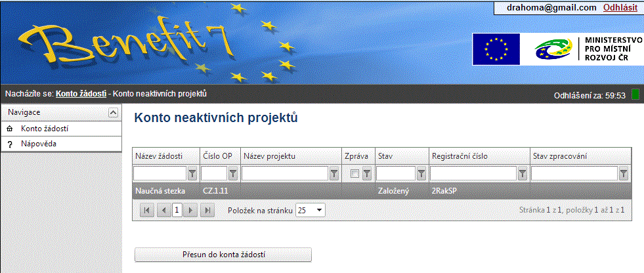This screenshot has width=644, height=273.
Task: Click the Odhlášení za timer text
Action: (x=590, y=96)
